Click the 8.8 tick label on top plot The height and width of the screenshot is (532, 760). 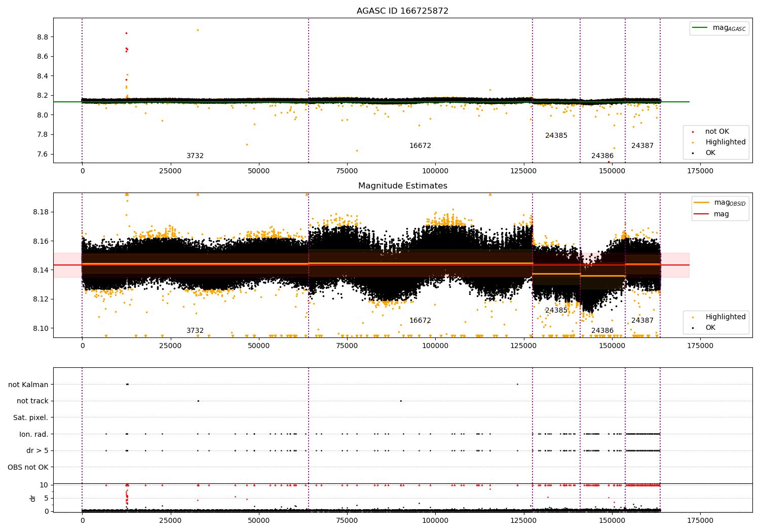click(x=43, y=37)
